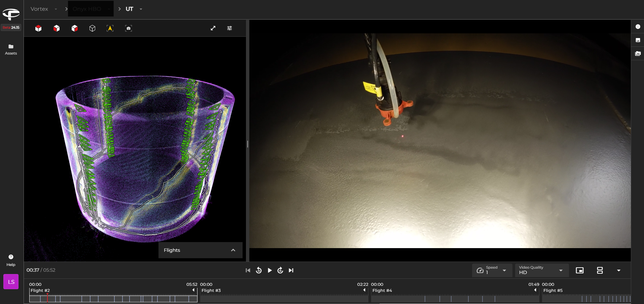
Task: Select the top view cube icon
Action: 38,28
